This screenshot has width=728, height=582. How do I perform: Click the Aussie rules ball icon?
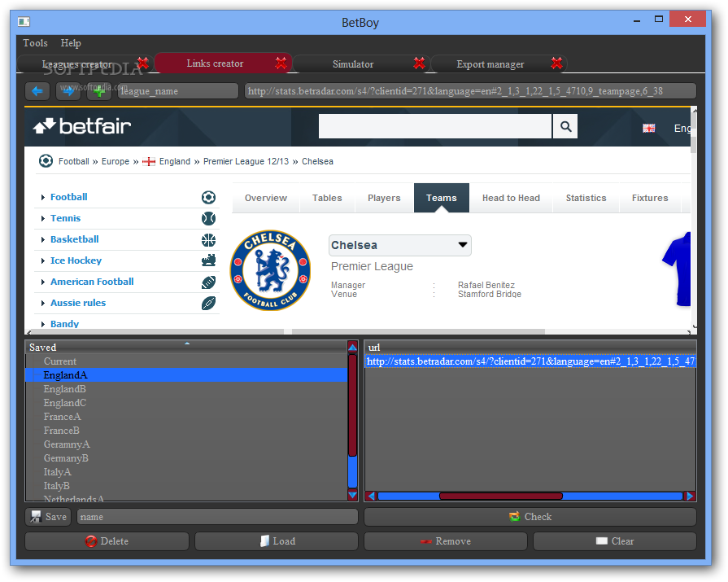(x=208, y=303)
